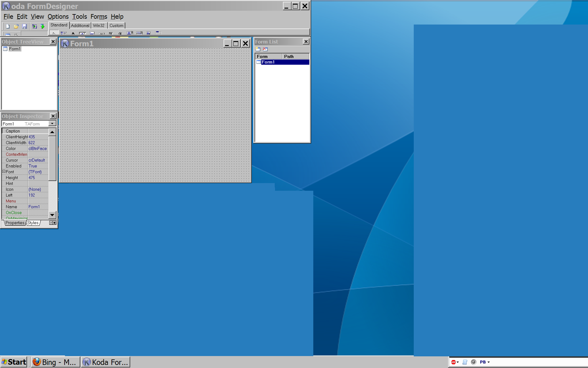
Task: Save the form with floppy disk icon
Action: [24, 26]
